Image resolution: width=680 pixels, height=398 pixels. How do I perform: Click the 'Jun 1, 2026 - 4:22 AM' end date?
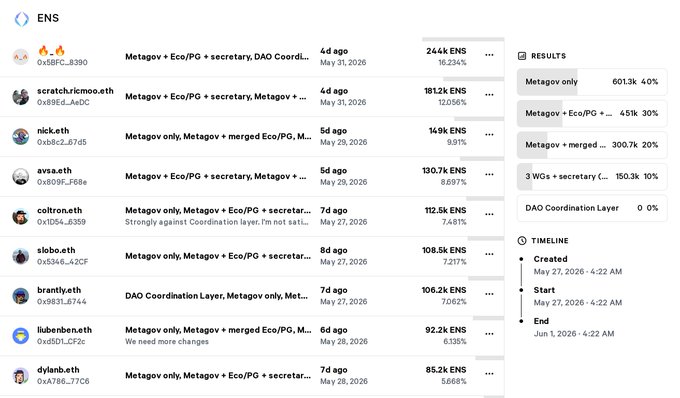pos(574,334)
